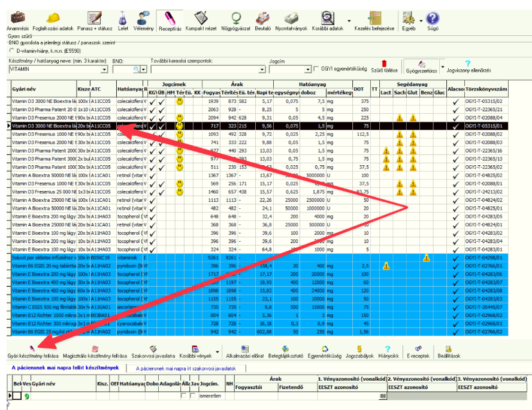
Task: Open dropdown arrow beside Korábbi vények
Action: pos(217,352)
